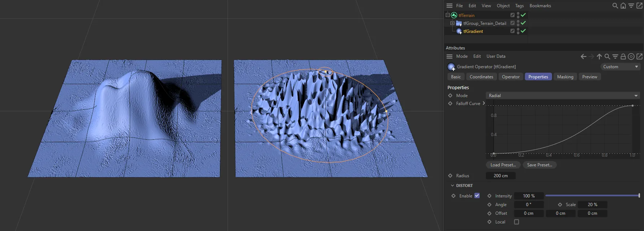Click the layer square icon for tfGroup_Terrain_Detail
Viewport: 644px width, 231px height.
[512, 23]
